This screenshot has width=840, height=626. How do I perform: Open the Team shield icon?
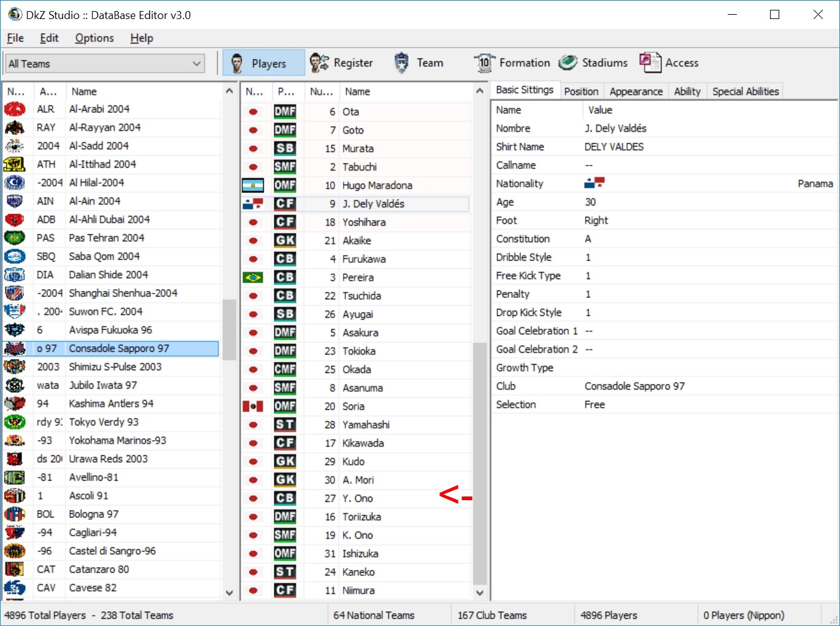click(x=401, y=63)
